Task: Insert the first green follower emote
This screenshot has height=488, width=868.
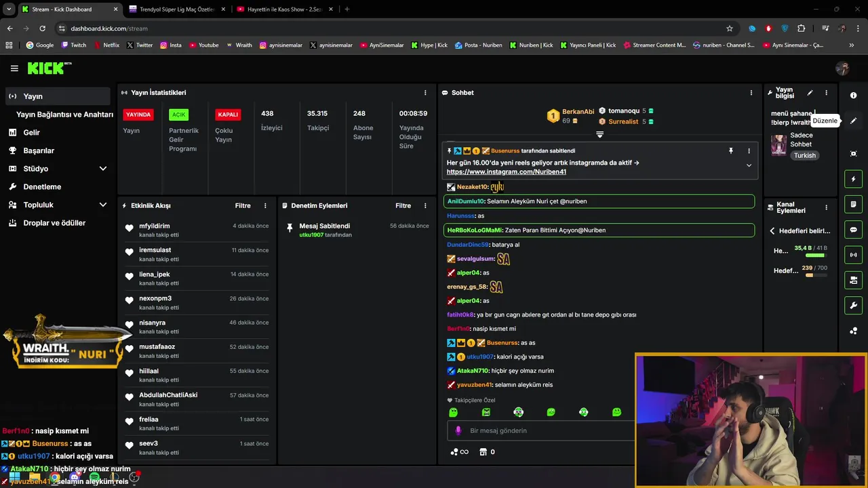Action: point(453,412)
